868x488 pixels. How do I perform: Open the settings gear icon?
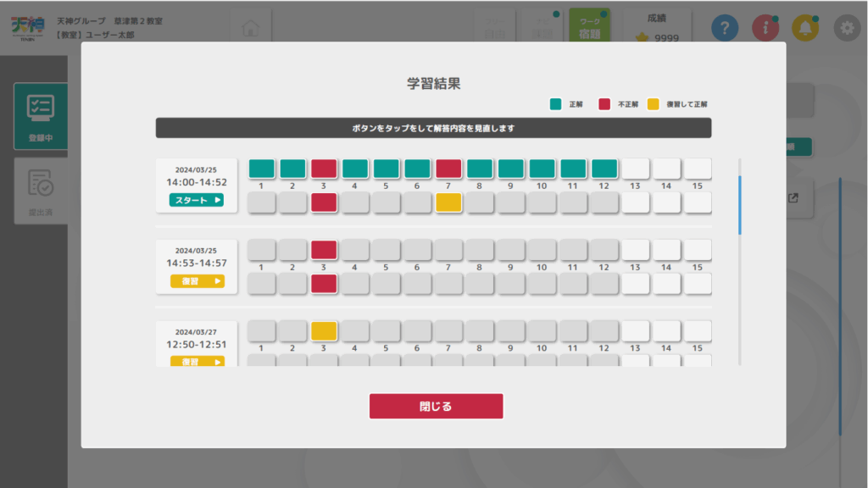point(845,28)
